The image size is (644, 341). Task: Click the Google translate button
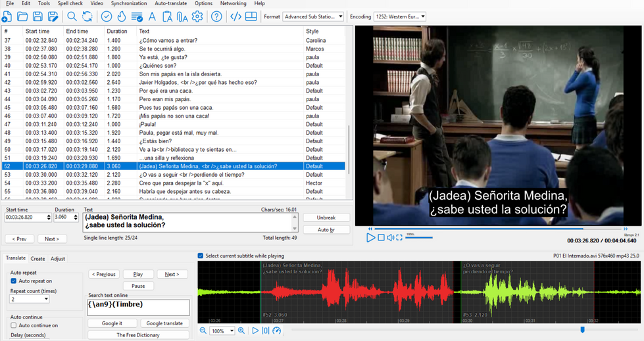coord(164,323)
